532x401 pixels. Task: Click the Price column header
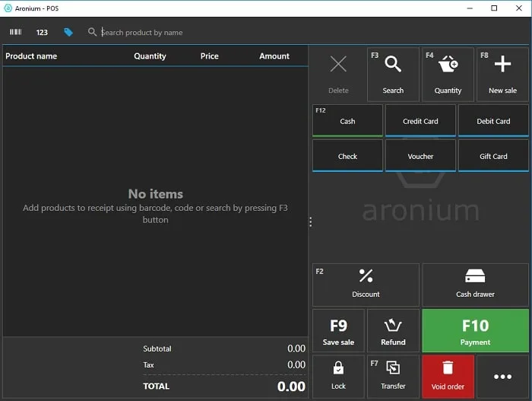209,56
